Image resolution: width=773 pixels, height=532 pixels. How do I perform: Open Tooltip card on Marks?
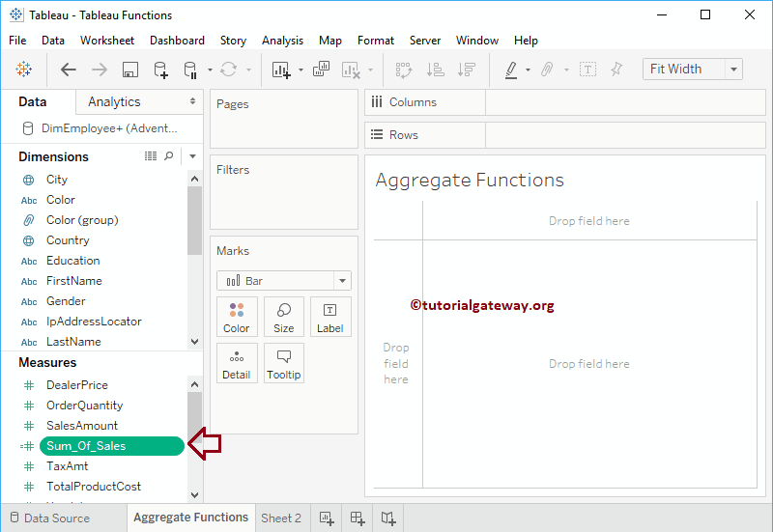pyautogui.click(x=284, y=364)
